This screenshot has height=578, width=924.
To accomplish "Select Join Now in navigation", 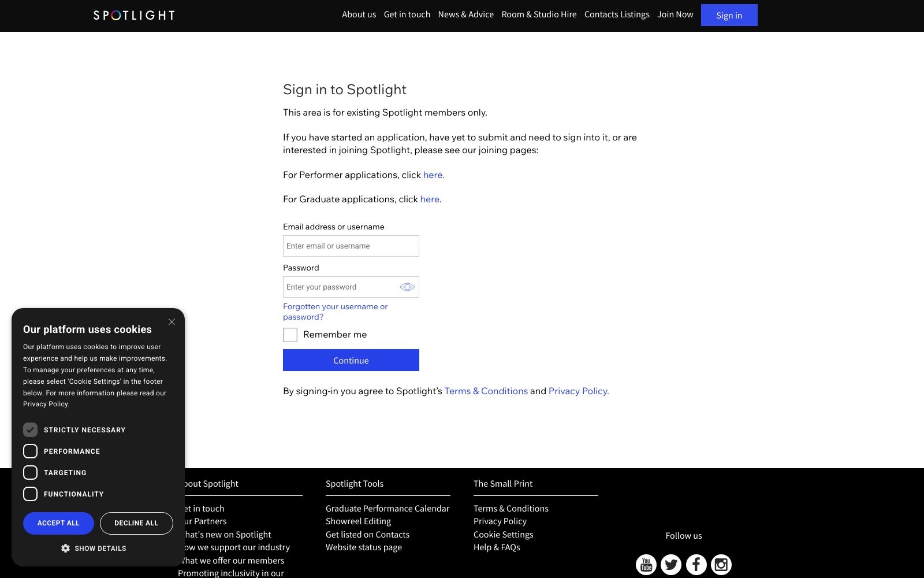I will click(x=675, y=14).
